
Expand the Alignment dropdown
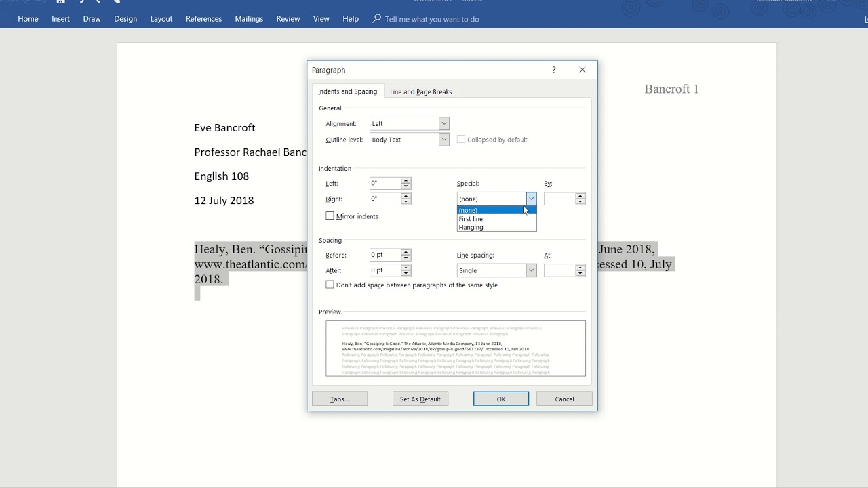(444, 124)
